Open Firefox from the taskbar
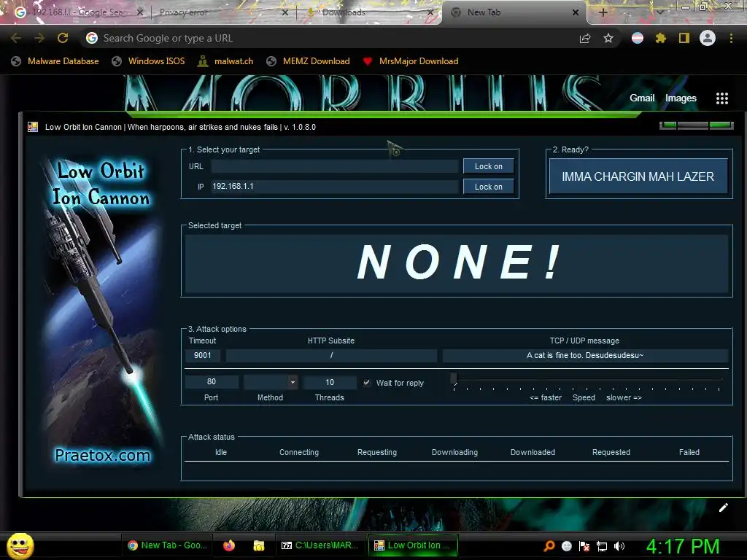 229,545
